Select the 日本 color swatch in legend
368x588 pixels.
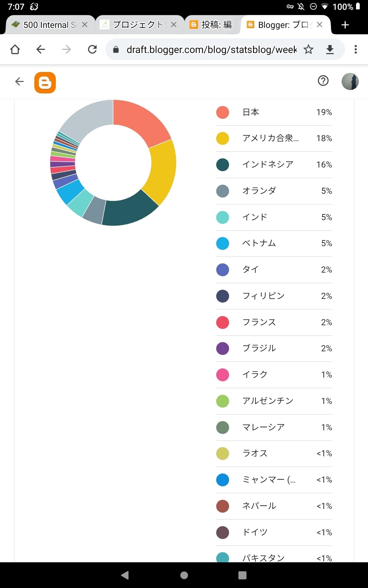223,112
